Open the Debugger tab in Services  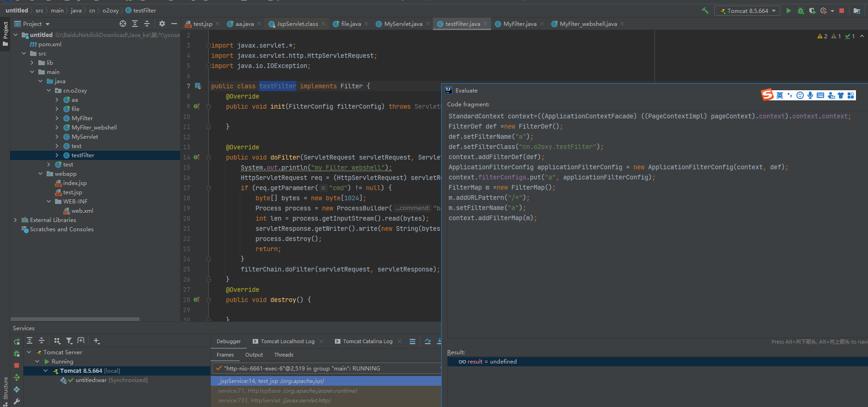pyautogui.click(x=229, y=341)
